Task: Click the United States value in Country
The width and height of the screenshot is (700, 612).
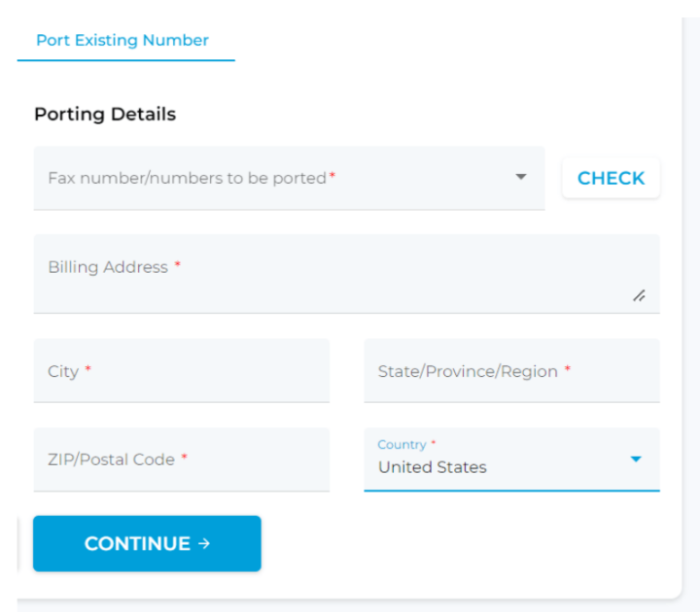Action: click(433, 467)
